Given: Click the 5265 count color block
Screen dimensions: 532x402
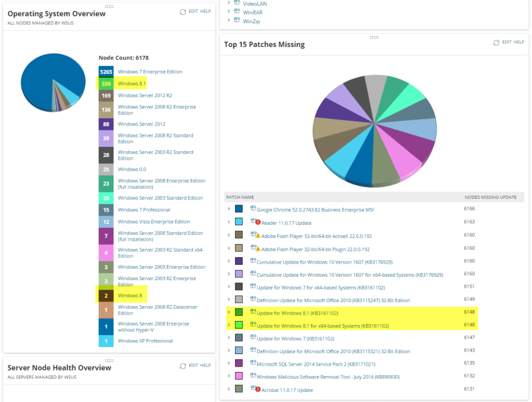Looking at the screenshot, I should [x=106, y=72].
